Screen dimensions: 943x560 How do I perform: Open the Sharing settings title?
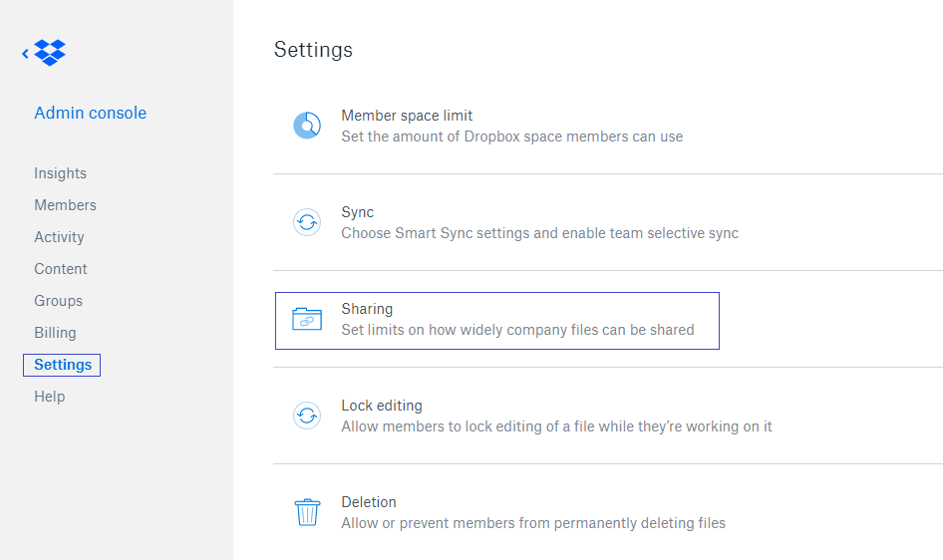coord(367,309)
